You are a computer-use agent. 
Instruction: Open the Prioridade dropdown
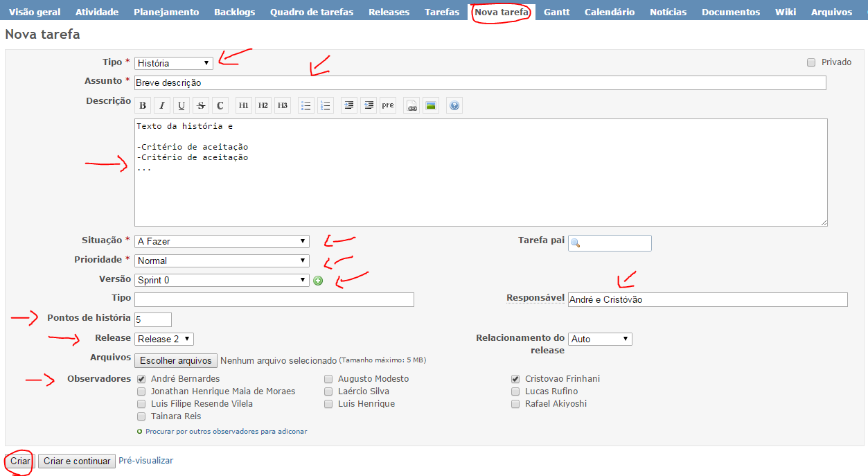(x=222, y=261)
